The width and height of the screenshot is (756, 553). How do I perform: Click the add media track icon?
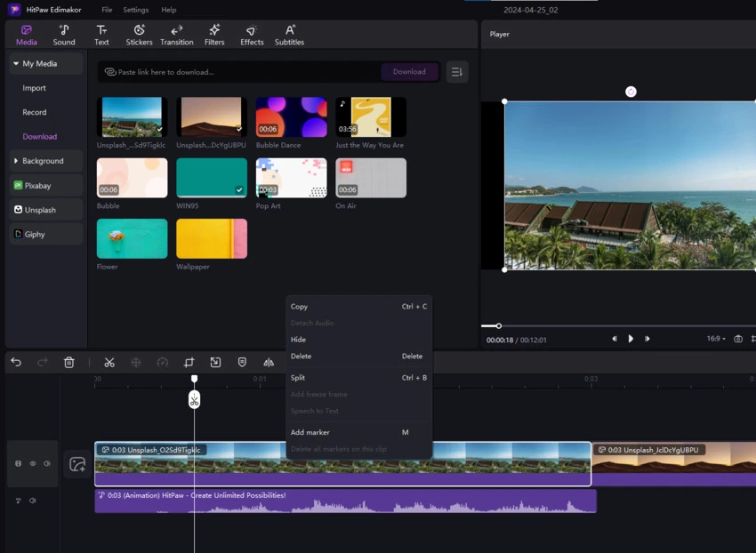(x=77, y=464)
